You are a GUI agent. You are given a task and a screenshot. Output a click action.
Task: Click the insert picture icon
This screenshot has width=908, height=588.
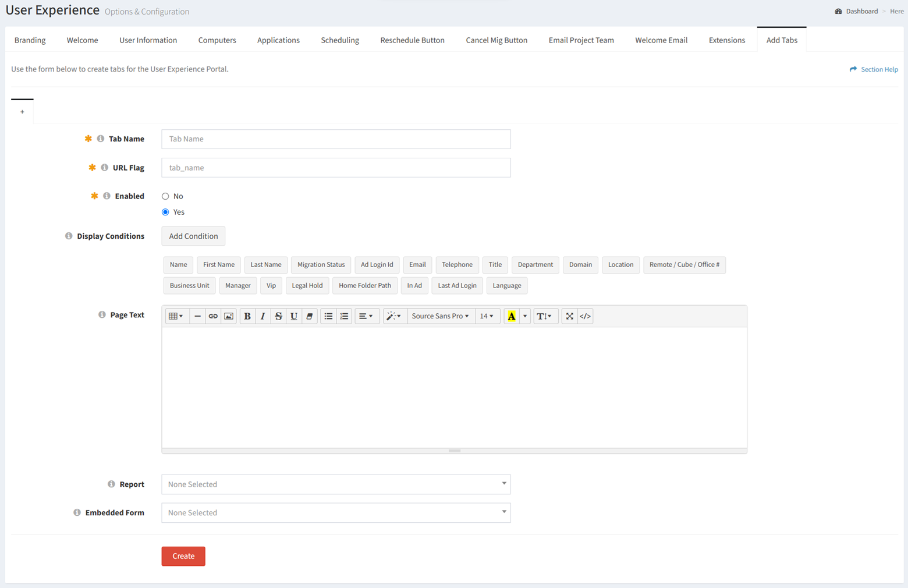[x=229, y=316]
